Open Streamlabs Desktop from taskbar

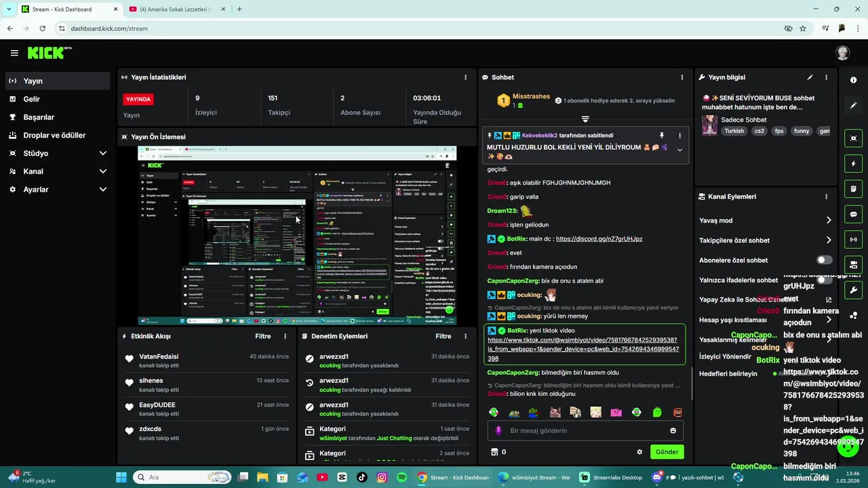[611, 477]
